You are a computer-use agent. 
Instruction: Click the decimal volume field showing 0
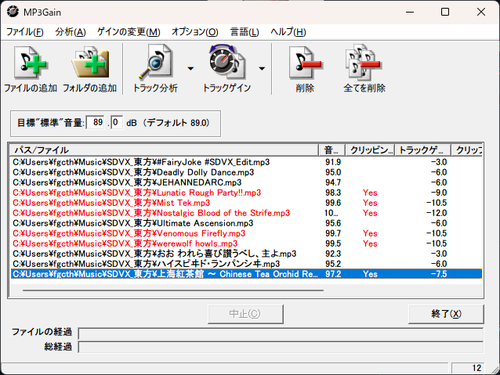point(116,122)
